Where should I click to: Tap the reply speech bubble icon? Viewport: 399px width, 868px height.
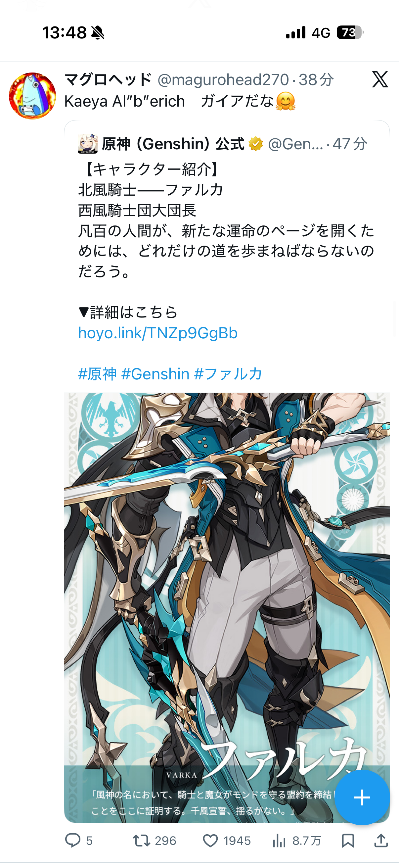click(x=73, y=841)
